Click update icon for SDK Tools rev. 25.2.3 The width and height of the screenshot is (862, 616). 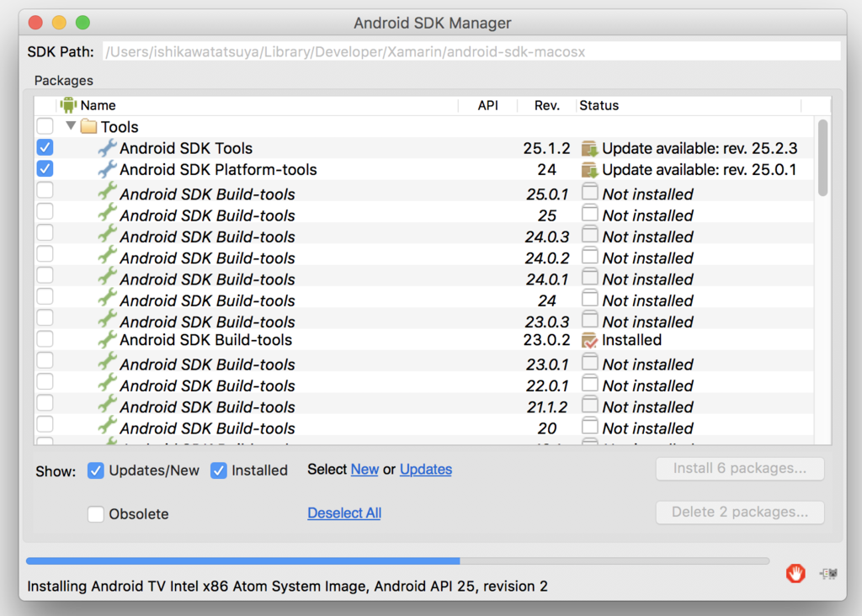(589, 149)
